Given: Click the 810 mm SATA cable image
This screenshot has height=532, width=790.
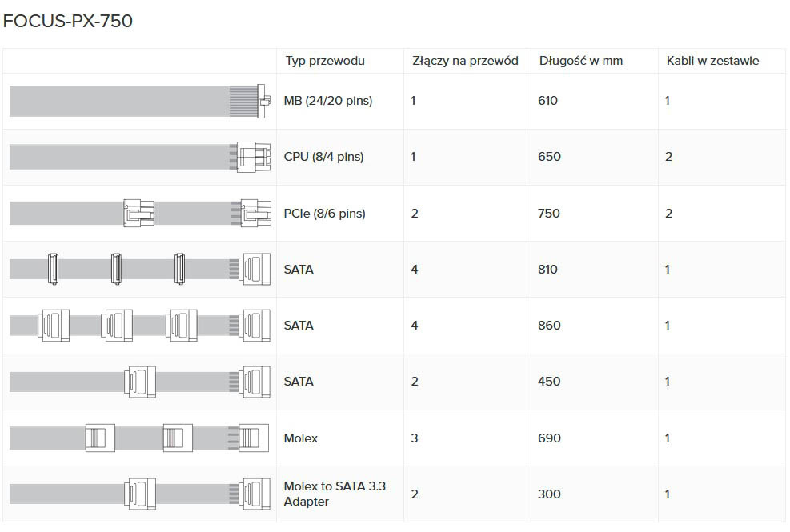Looking at the screenshot, I should [139, 270].
